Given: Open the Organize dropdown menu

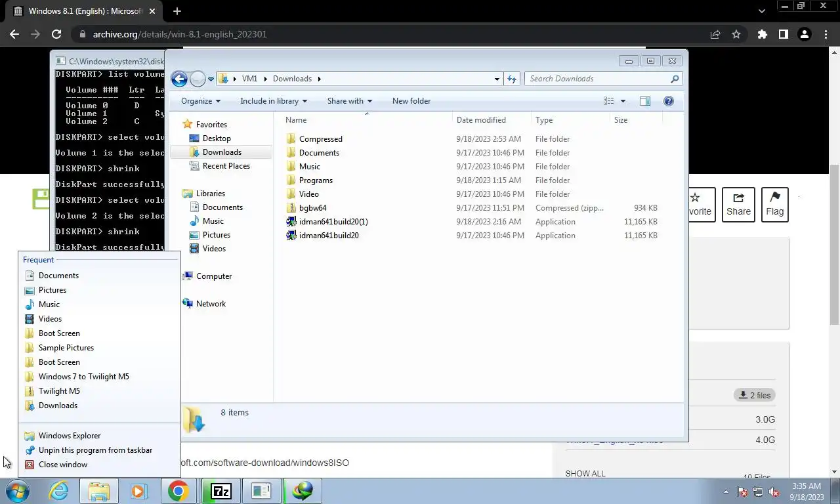Looking at the screenshot, I should coord(201,101).
